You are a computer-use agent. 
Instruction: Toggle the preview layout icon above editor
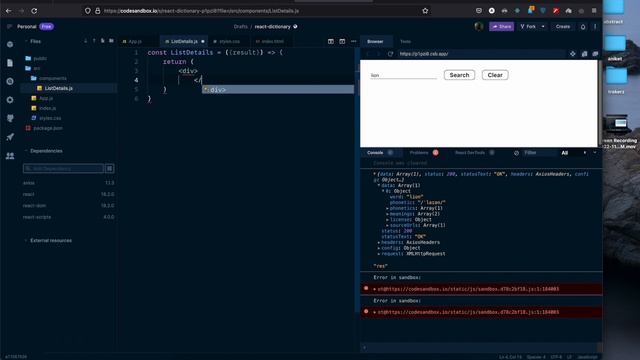[342, 41]
